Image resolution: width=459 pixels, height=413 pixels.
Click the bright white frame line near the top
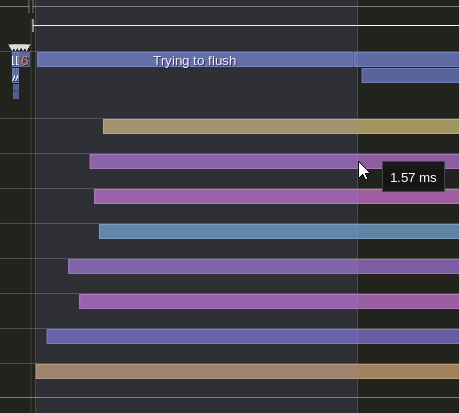click(x=246, y=25)
